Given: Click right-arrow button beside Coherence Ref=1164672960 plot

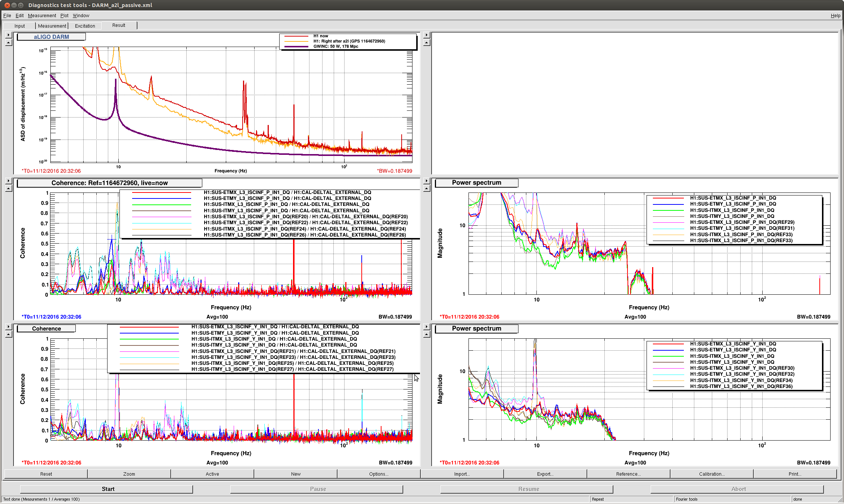Looking at the screenshot, I should tap(9, 181).
